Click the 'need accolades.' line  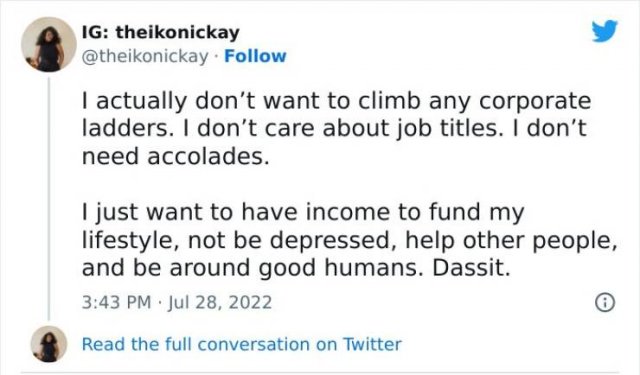pos(176,156)
